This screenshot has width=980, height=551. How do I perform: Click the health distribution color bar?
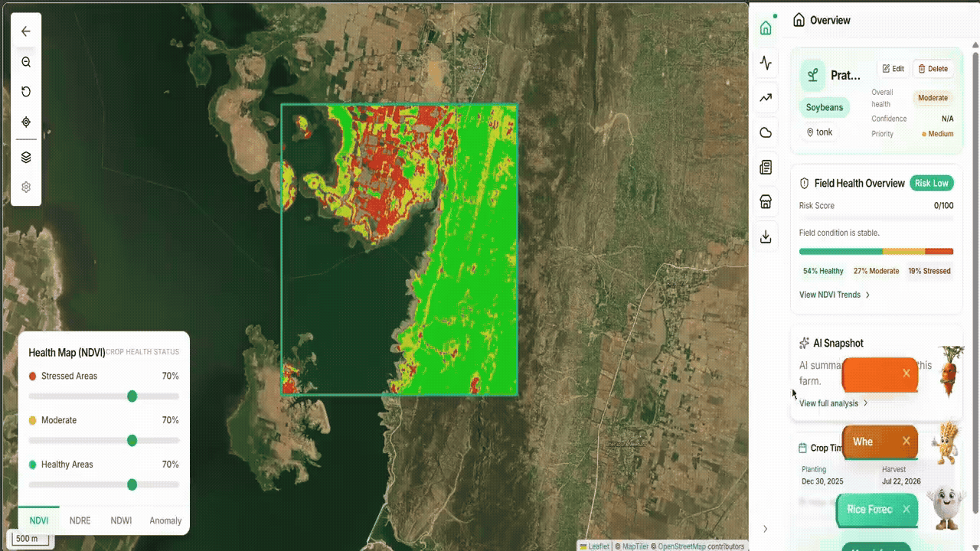point(876,251)
